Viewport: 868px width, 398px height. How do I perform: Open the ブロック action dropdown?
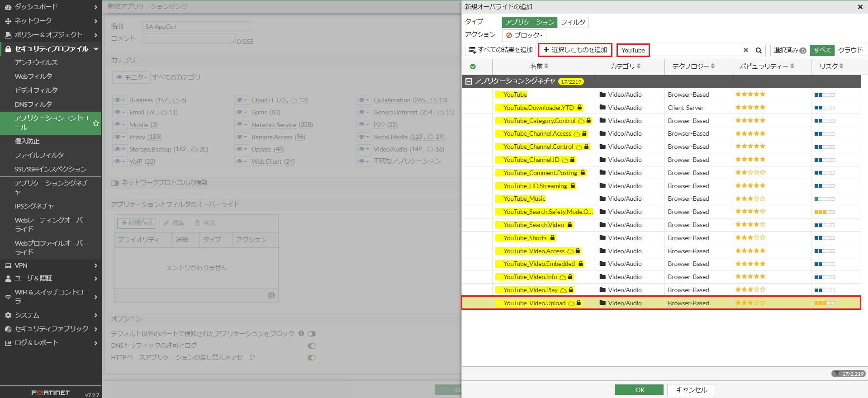[524, 35]
